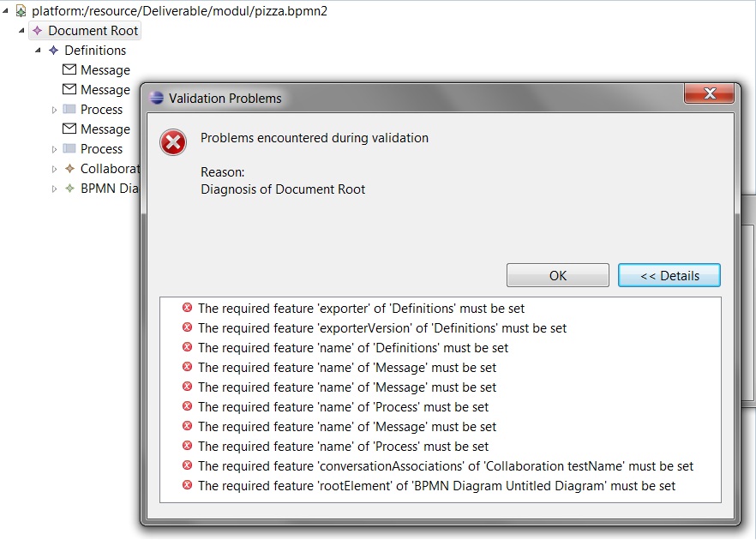This screenshot has width=756, height=540.
Task: Select 'name' of 'Definitions' error text
Action: pos(353,348)
